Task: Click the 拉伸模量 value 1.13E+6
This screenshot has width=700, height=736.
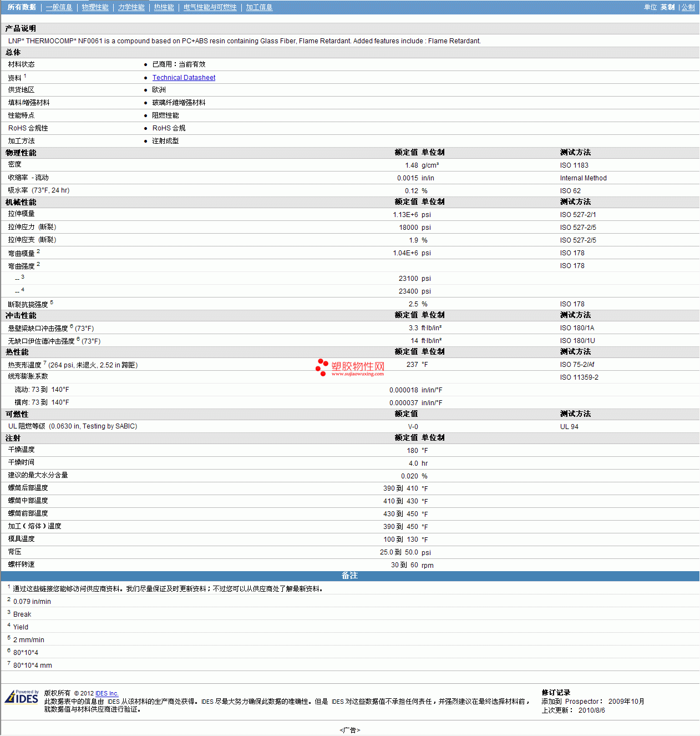Action: click(x=405, y=215)
